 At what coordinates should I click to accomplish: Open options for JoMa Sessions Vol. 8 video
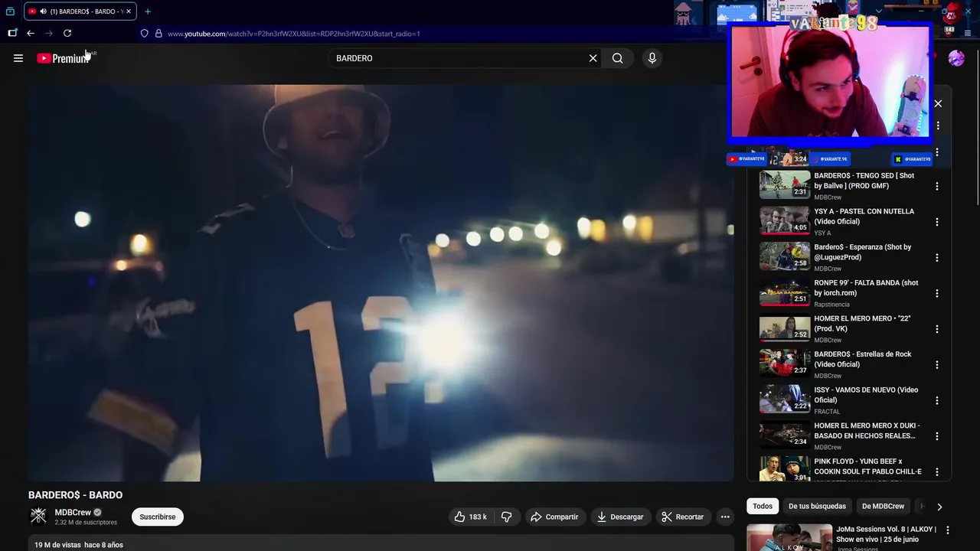tap(948, 530)
